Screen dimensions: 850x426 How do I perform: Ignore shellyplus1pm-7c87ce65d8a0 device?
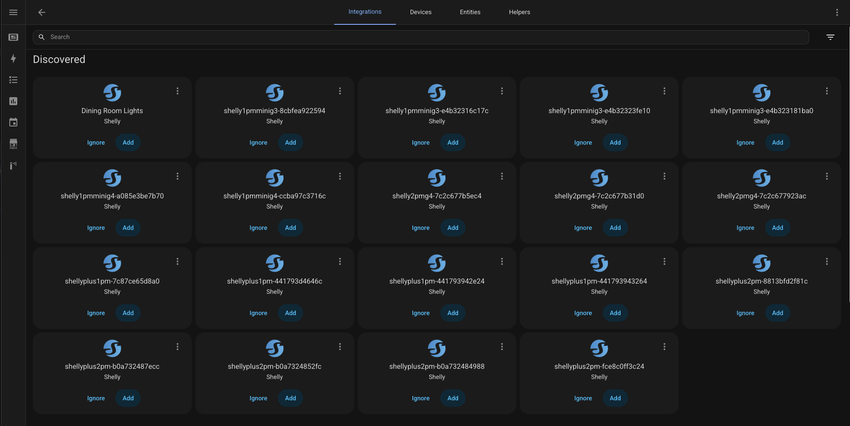click(x=96, y=313)
